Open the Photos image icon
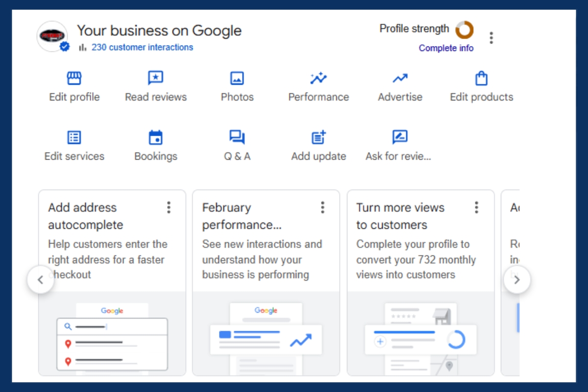Viewport: 588px width, 392px height. pyautogui.click(x=237, y=78)
